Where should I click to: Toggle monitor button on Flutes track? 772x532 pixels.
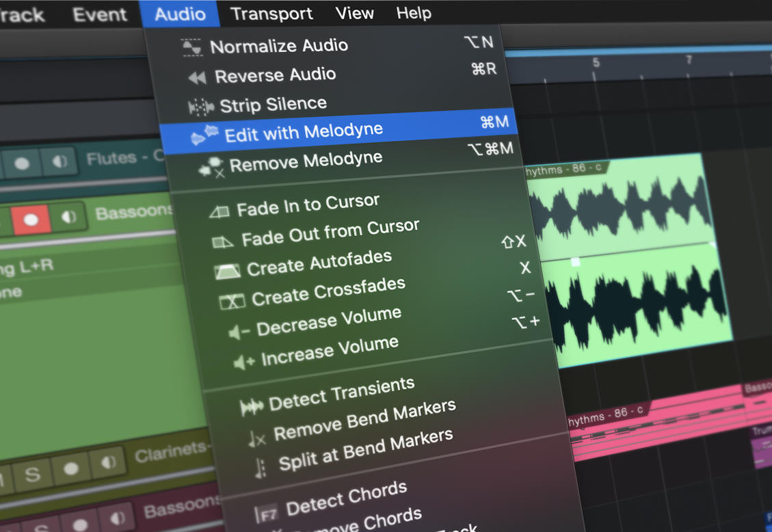tap(59, 161)
